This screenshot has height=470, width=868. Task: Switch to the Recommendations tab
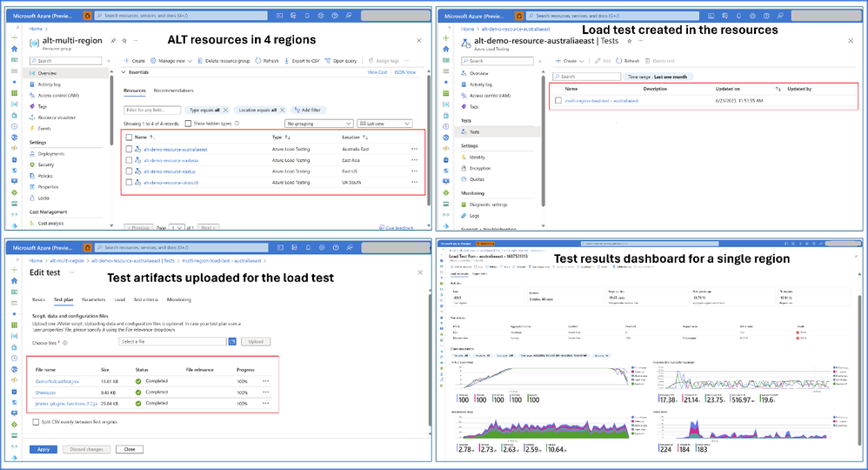pos(173,91)
